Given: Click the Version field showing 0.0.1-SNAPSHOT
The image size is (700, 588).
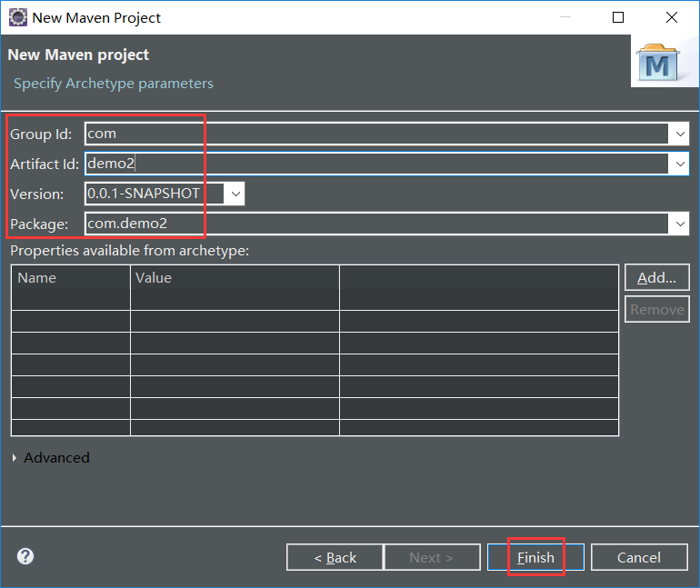Looking at the screenshot, I should pos(155,194).
